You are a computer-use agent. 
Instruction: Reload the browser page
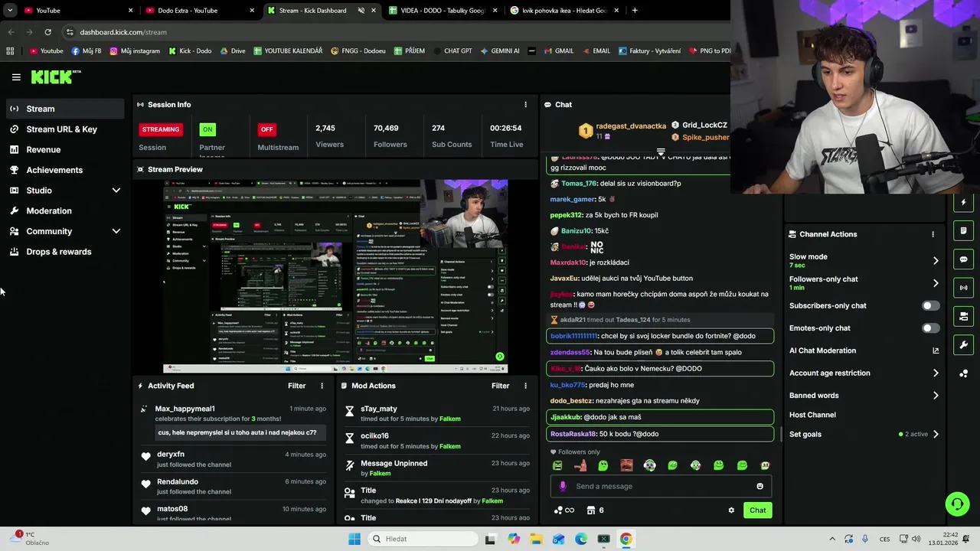pyautogui.click(x=47, y=32)
